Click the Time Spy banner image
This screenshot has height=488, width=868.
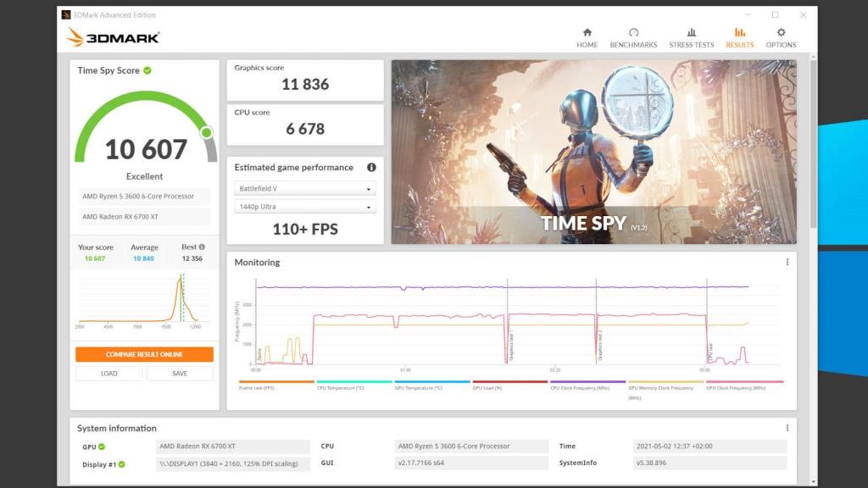(594, 152)
